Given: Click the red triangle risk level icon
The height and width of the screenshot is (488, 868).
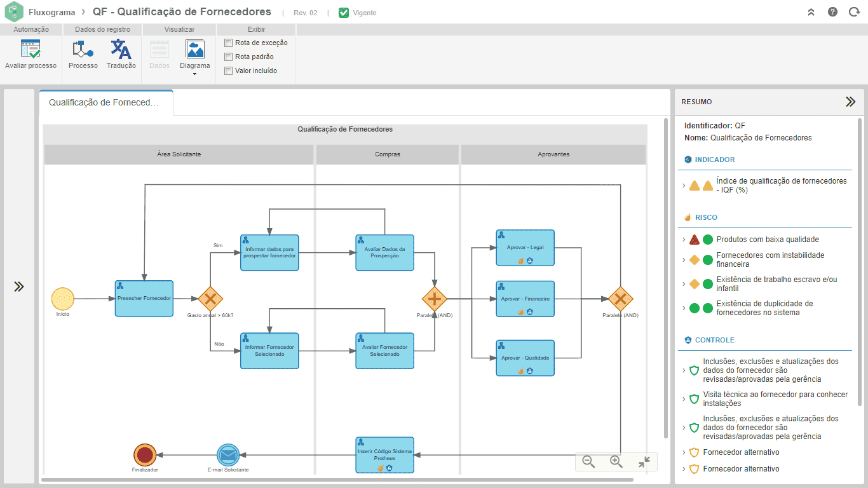Looking at the screenshot, I should point(695,240).
